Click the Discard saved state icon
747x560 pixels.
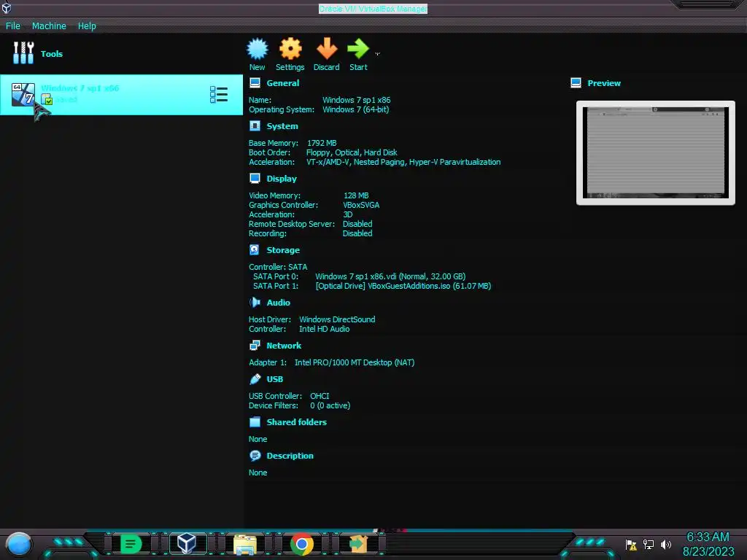[x=327, y=49]
